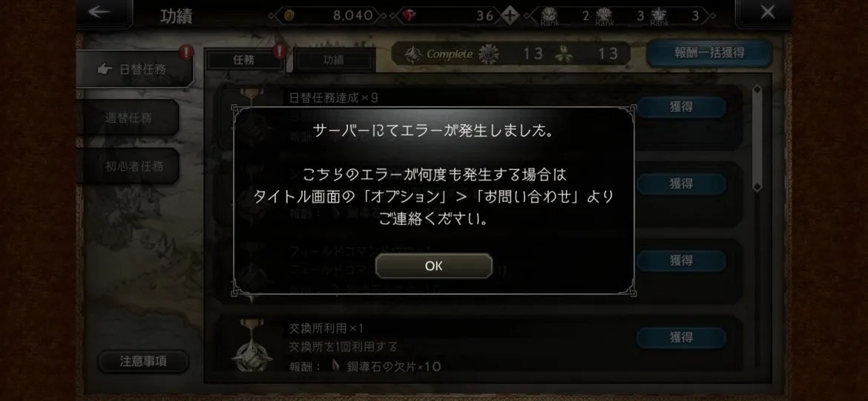Tap the Complete emblem icon
The image size is (868, 401).
click(489, 53)
